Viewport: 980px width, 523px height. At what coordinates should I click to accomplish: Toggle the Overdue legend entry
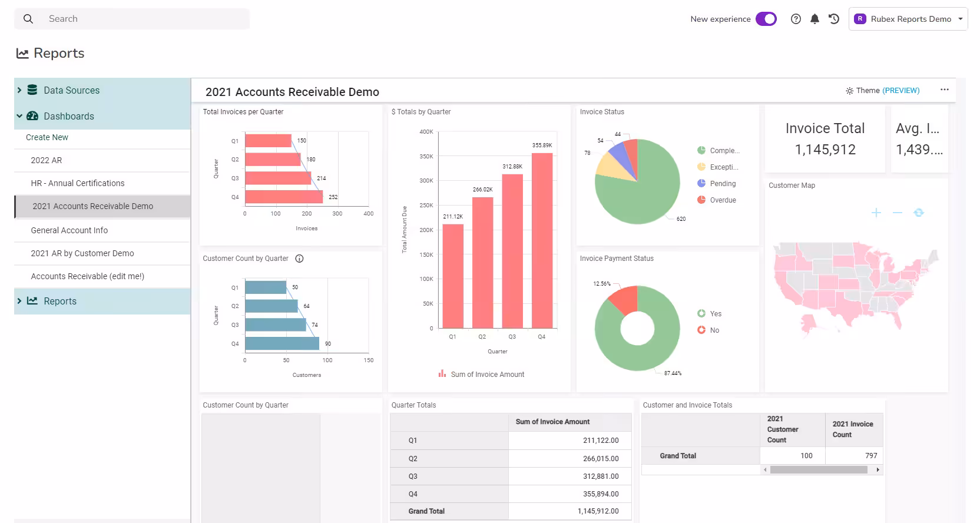pos(717,200)
